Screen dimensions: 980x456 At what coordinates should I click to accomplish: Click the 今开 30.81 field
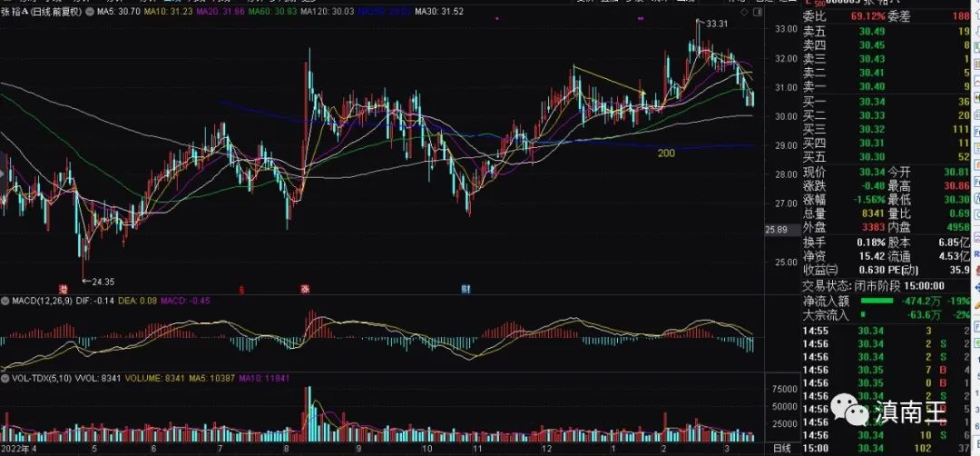(x=930, y=172)
